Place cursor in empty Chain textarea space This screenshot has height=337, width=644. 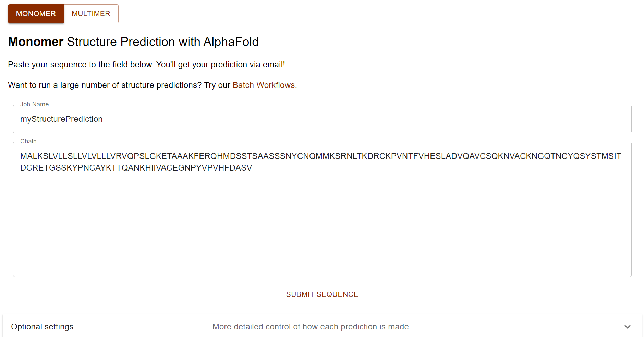322,223
